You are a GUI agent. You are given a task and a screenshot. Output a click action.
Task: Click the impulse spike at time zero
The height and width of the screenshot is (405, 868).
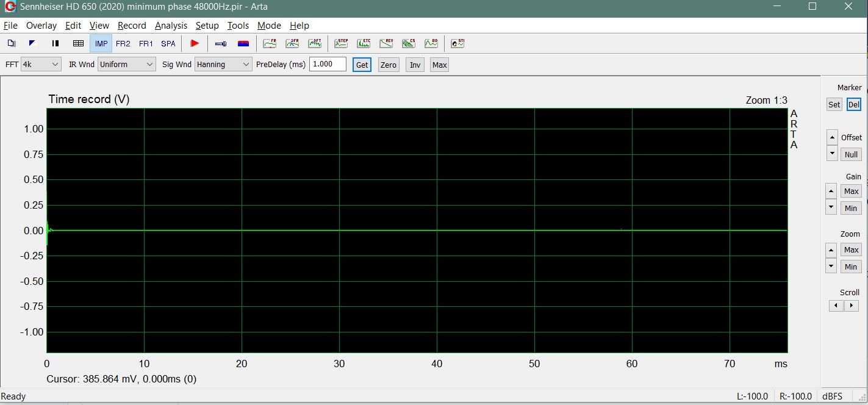[47, 220]
